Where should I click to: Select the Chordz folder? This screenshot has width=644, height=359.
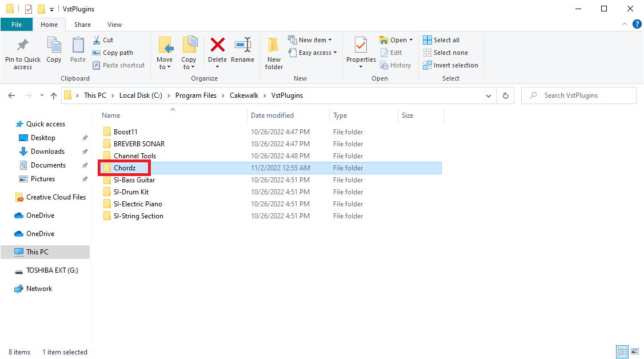point(125,167)
